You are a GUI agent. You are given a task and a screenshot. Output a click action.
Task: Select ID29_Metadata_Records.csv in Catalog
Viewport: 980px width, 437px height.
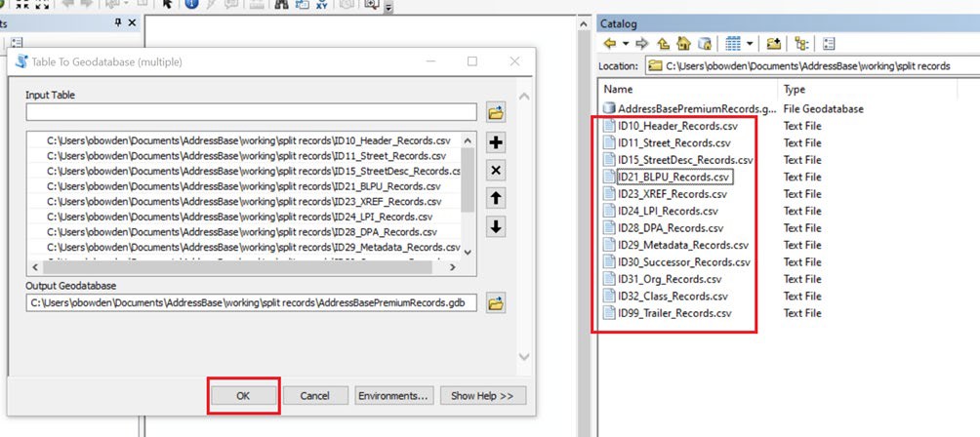[675, 245]
